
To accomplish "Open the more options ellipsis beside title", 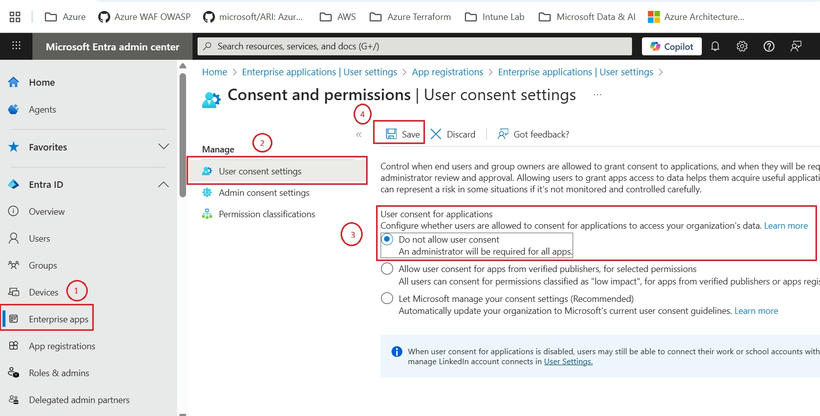I will click(x=597, y=95).
